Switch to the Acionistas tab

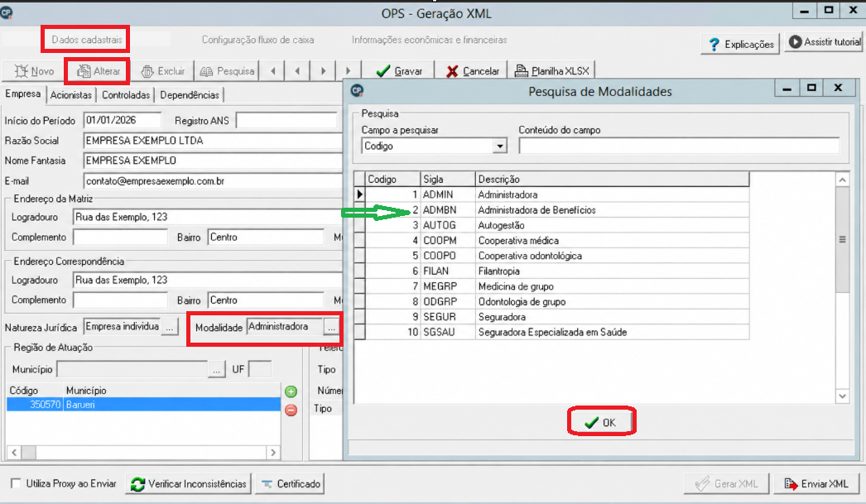click(x=70, y=95)
